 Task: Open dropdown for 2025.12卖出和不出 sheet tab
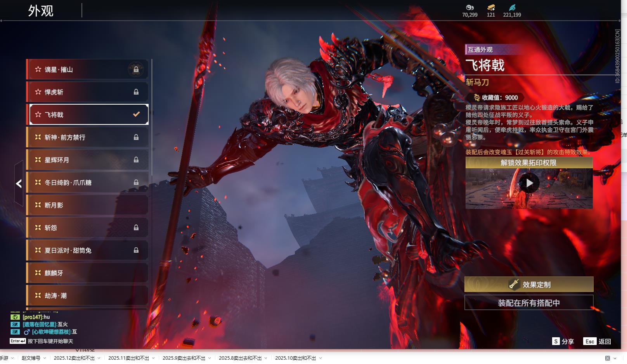(99, 358)
